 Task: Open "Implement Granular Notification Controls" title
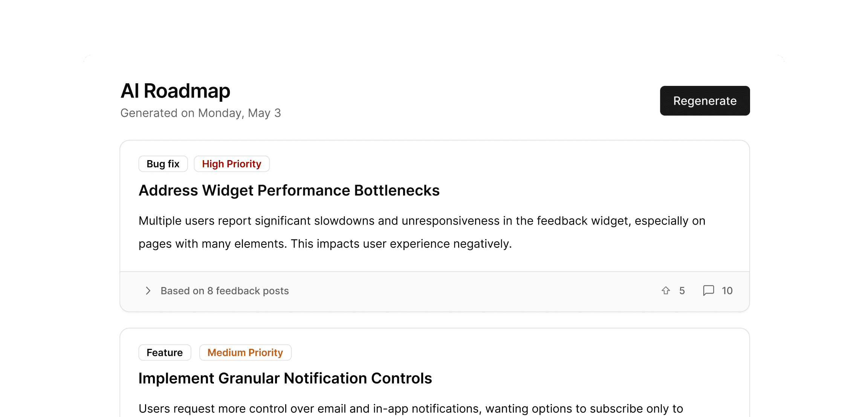pos(285,378)
